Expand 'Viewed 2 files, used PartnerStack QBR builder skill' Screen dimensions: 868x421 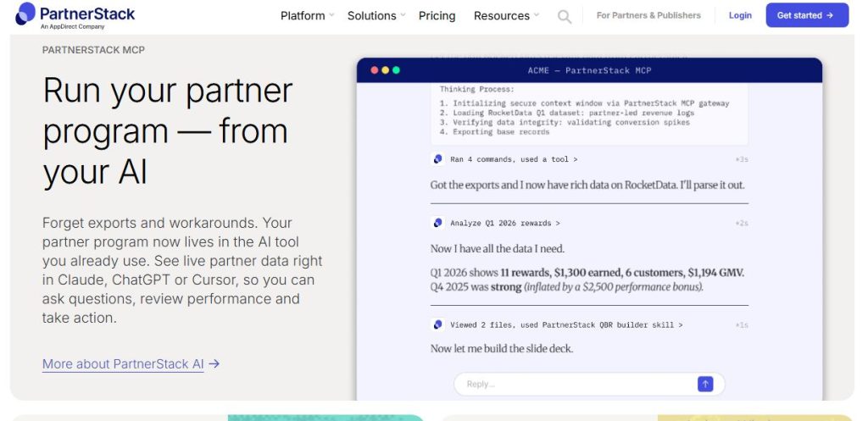(x=566, y=324)
